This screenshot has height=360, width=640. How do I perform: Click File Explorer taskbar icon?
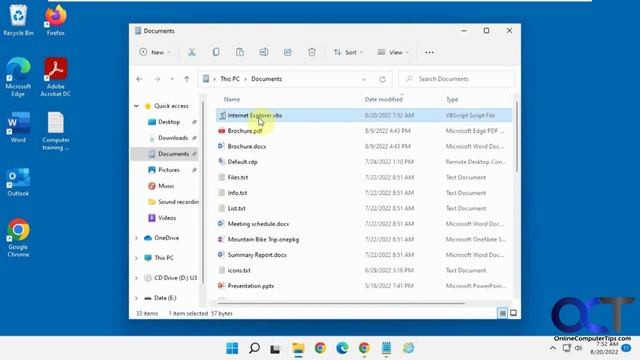pyautogui.click(x=298, y=348)
